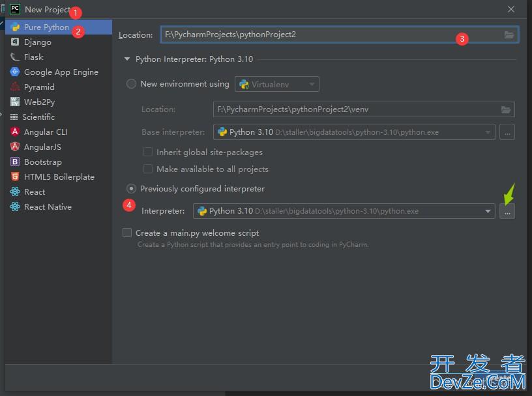
Task: Open the Interpreter dropdown arrow
Action: coord(488,211)
